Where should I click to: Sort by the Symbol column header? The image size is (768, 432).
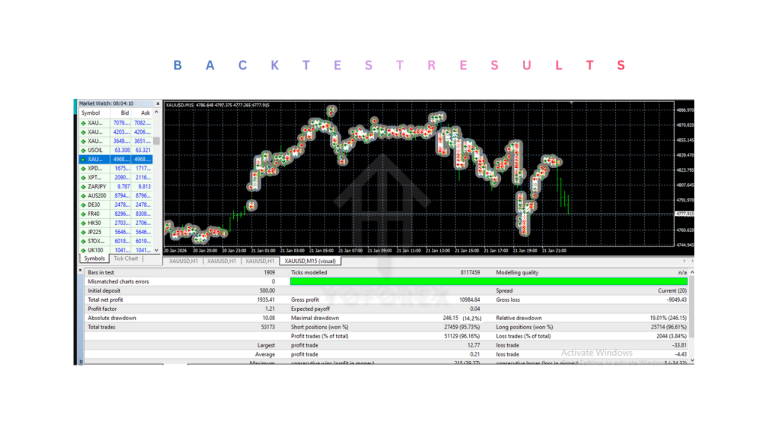tap(91, 113)
